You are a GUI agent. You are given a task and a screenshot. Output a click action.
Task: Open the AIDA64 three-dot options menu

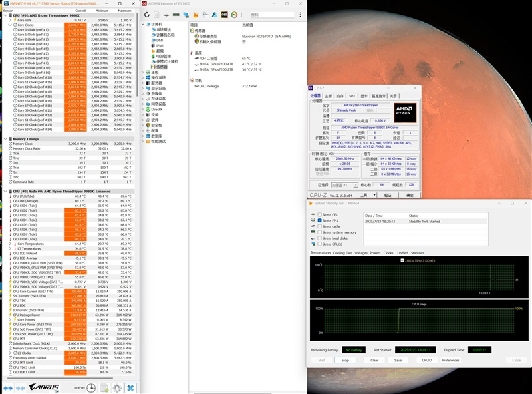point(299,14)
